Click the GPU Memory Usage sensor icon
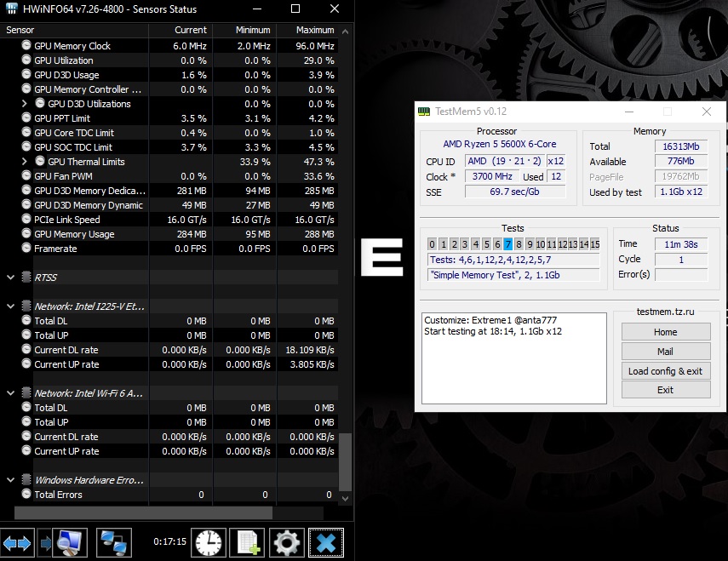Screen dimensions: 728x561 [26, 234]
